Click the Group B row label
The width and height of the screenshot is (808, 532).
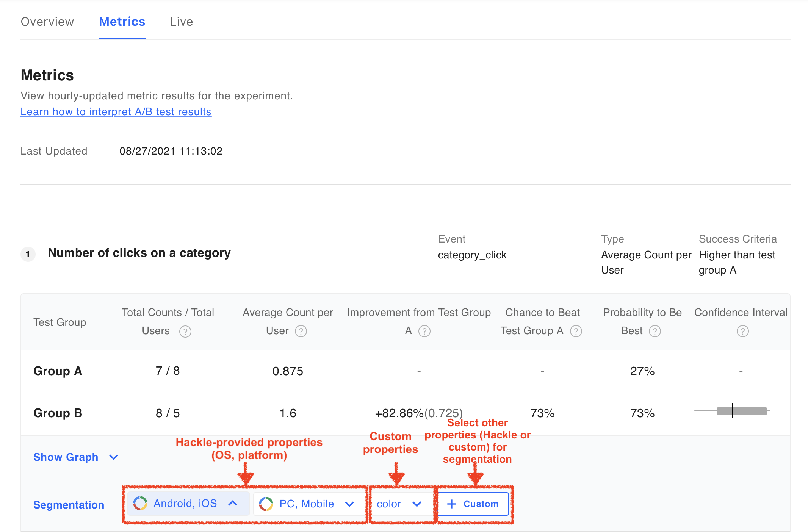58,413
